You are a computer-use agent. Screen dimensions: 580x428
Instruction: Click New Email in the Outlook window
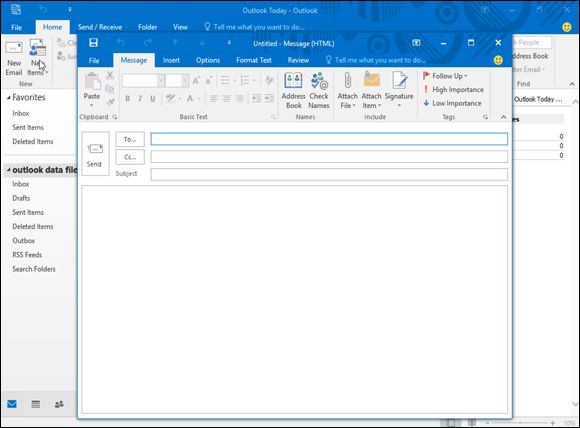(x=14, y=58)
